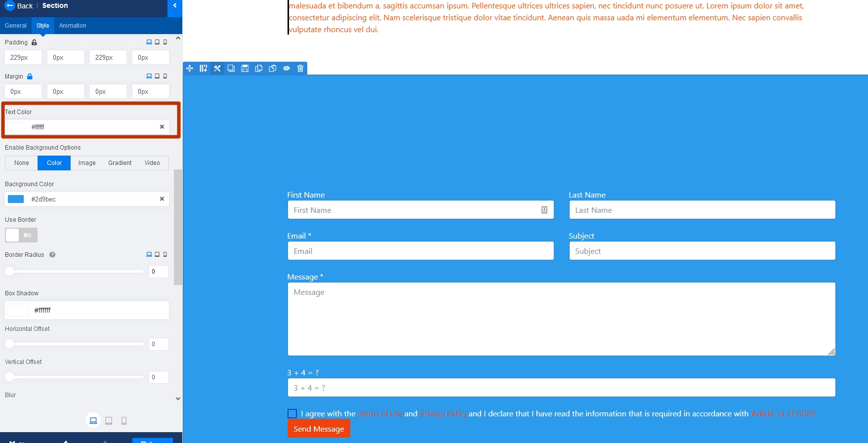Hide the section using the eye icon
Image resolution: width=868 pixels, height=443 pixels.
(286, 69)
